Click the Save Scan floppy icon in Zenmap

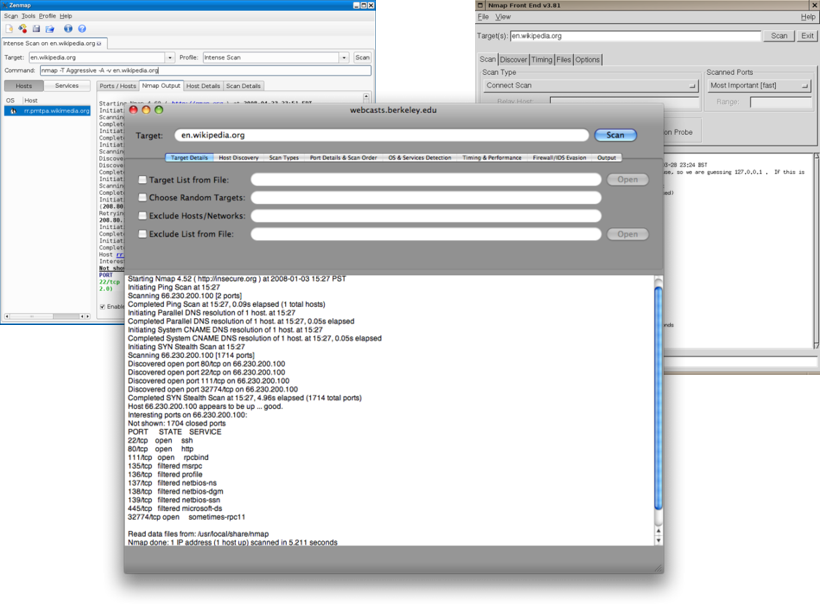36,29
